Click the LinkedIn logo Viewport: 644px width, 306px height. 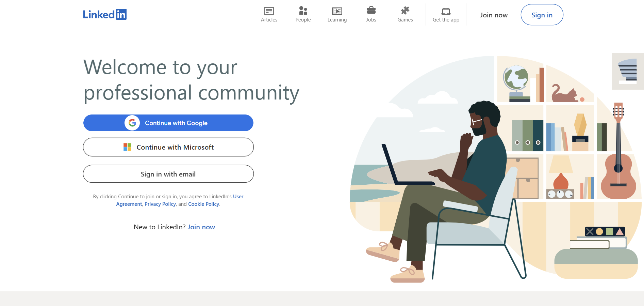pyautogui.click(x=105, y=14)
